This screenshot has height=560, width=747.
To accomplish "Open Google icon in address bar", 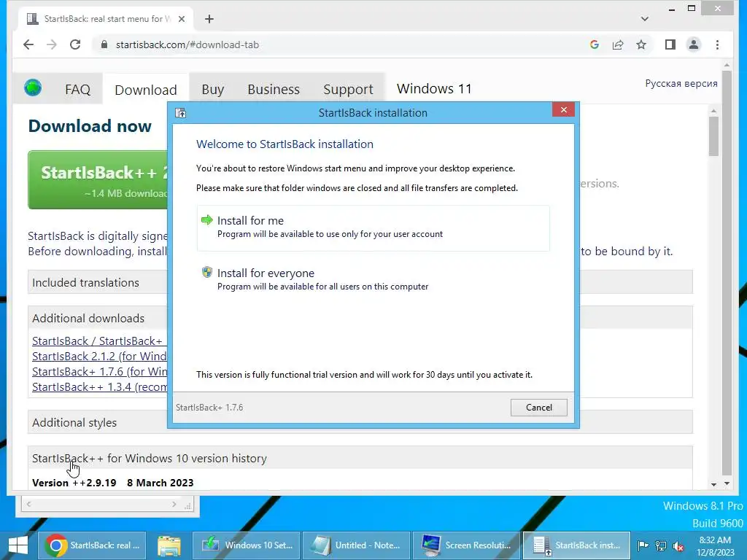I will click(594, 44).
